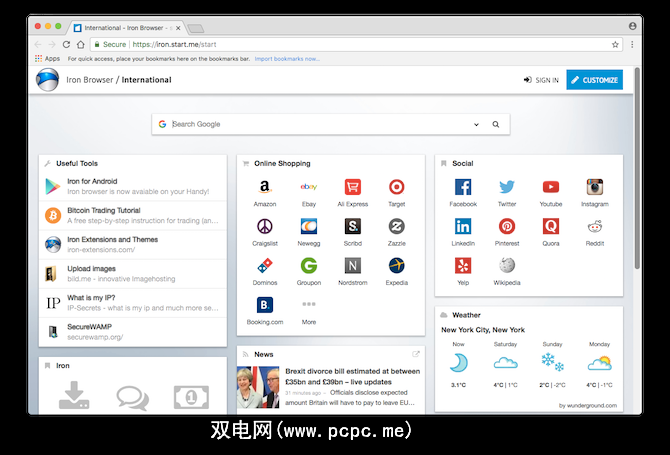Image resolution: width=670 pixels, height=455 pixels.
Task: Launch the Ali Express icon
Action: [x=353, y=187]
